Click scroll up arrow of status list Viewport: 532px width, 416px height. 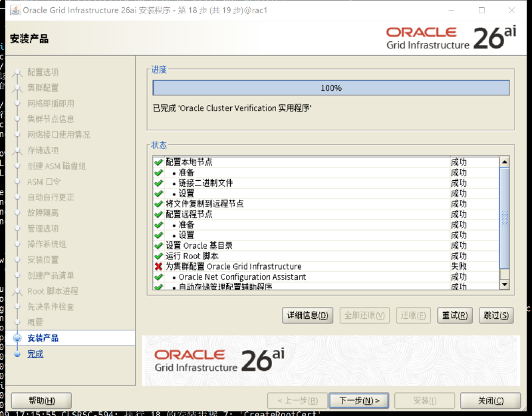505,162
